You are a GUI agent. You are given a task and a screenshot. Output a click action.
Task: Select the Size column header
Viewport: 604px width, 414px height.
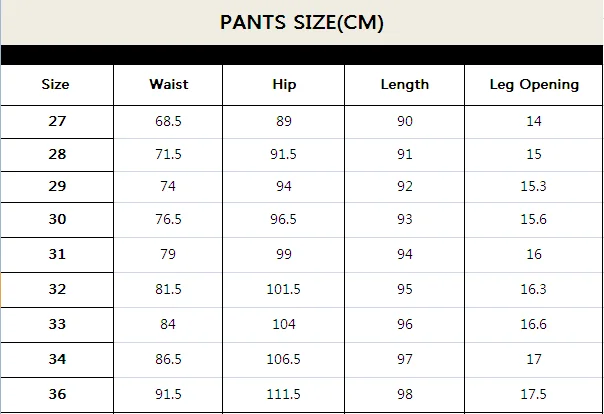(x=55, y=84)
